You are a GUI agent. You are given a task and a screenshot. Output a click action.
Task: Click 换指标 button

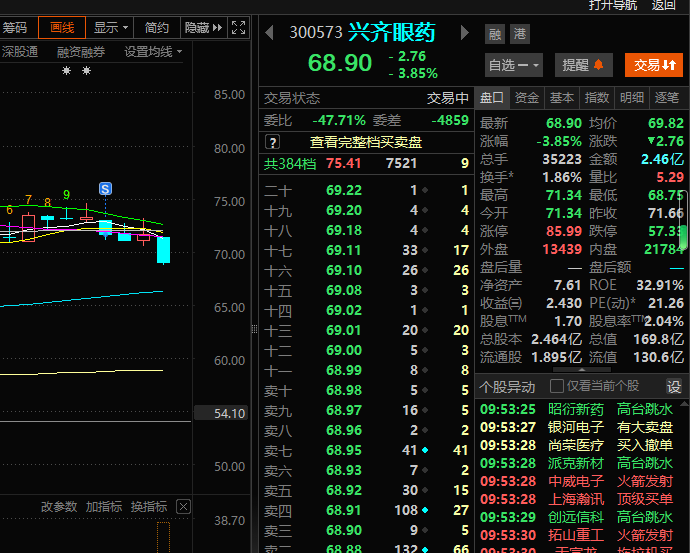(149, 507)
